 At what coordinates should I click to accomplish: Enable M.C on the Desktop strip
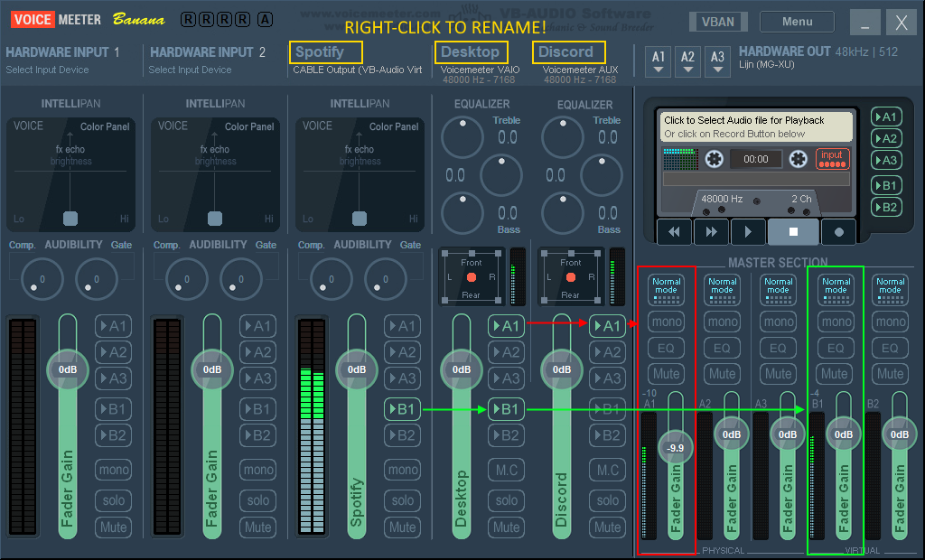[x=506, y=470]
